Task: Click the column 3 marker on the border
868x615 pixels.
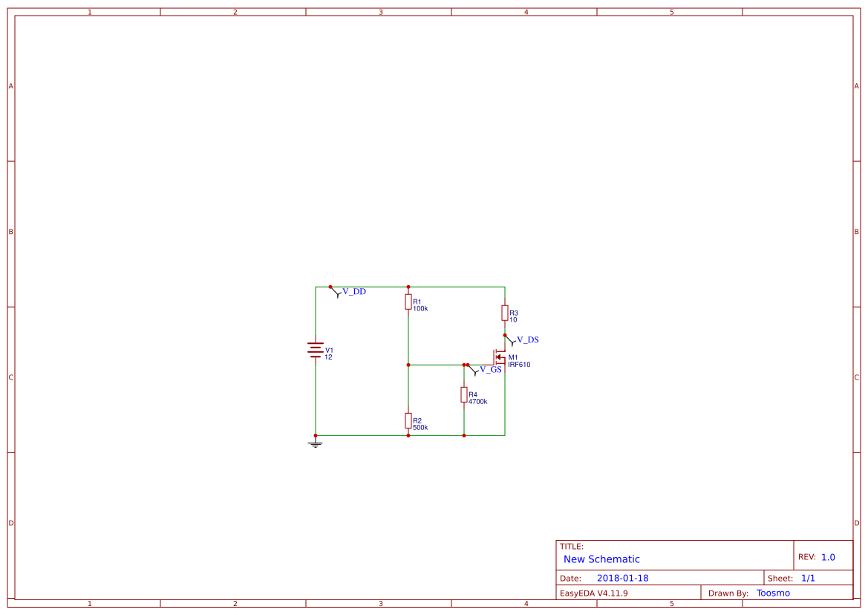Action: 379,11
